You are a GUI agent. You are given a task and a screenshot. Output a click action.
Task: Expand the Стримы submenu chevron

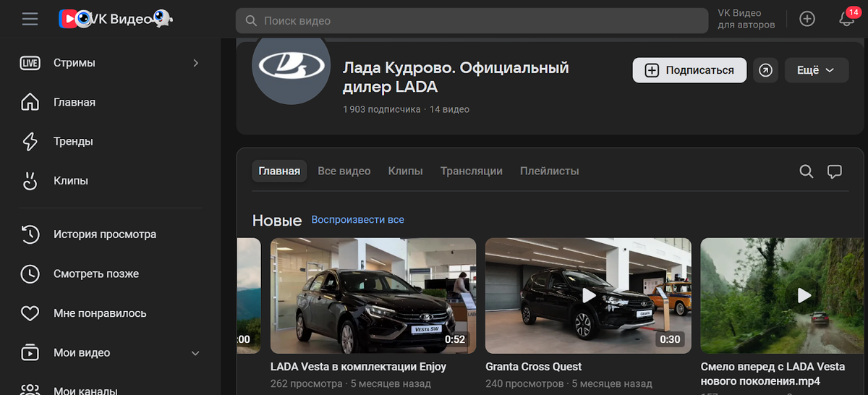(195, 63)
